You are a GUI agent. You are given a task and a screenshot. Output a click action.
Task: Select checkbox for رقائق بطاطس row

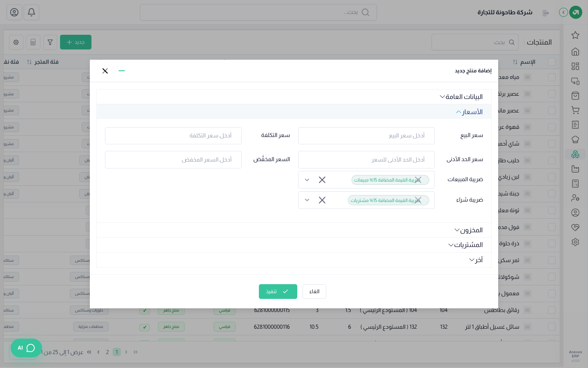coord(552,310)
